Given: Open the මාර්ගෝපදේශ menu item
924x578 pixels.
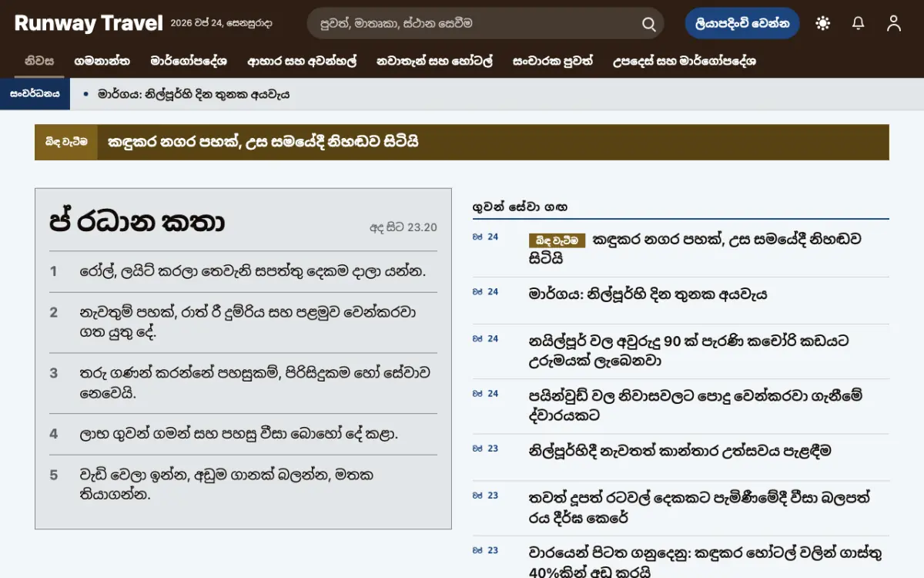Looking at the screenshot, I should pyautogui.click(x=189, y=61).
